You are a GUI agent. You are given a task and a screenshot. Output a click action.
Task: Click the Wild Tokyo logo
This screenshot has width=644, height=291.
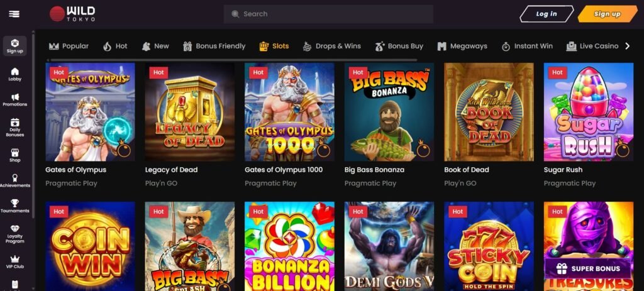(72, 14)
